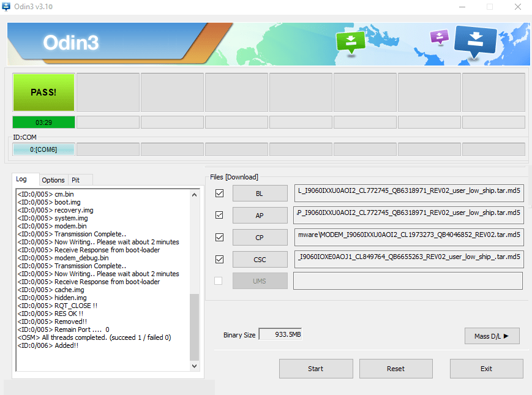Viewport: 532px width, 395px height.
Task: Click log line 'cache.img'
Action: click(51, 290)
